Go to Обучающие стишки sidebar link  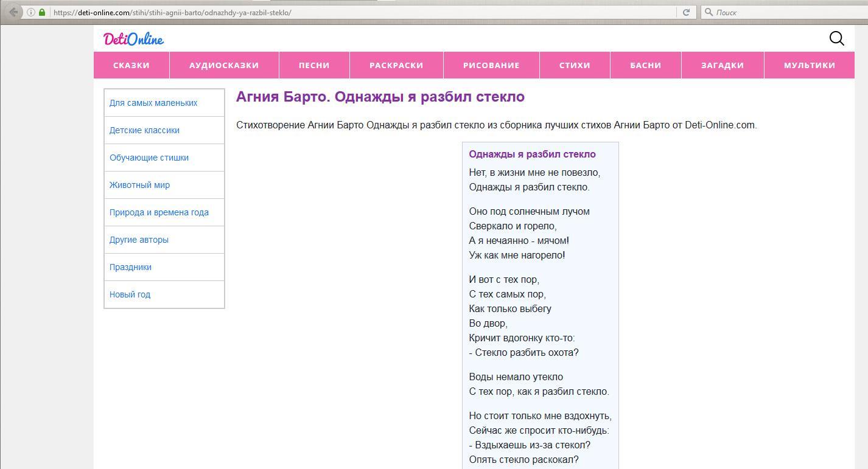pyautogui.click(x=149, y=158)
